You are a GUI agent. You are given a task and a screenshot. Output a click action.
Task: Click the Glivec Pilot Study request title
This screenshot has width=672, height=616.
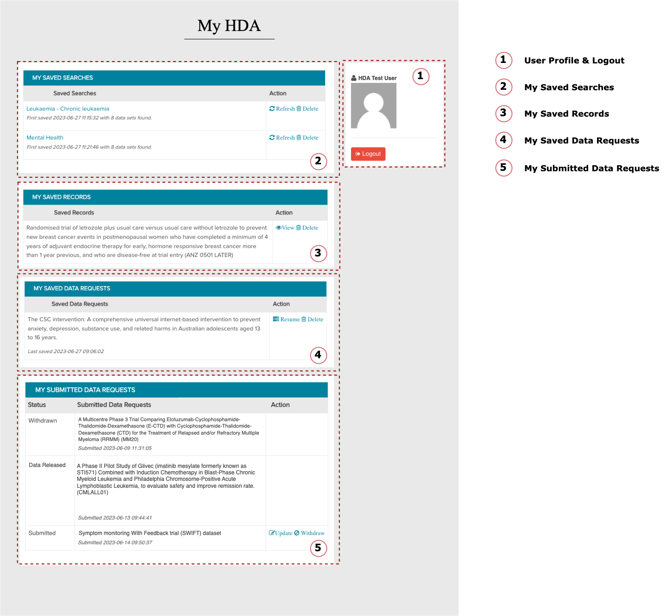166,479
